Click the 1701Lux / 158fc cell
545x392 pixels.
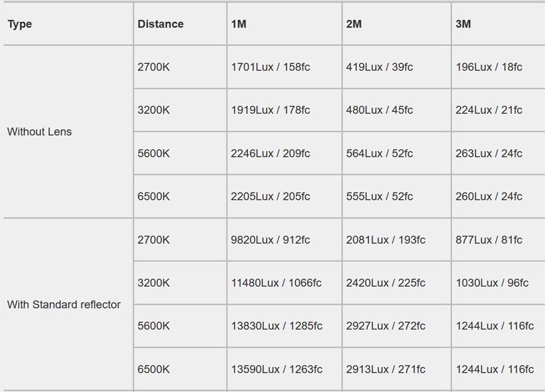coord(271,67)
